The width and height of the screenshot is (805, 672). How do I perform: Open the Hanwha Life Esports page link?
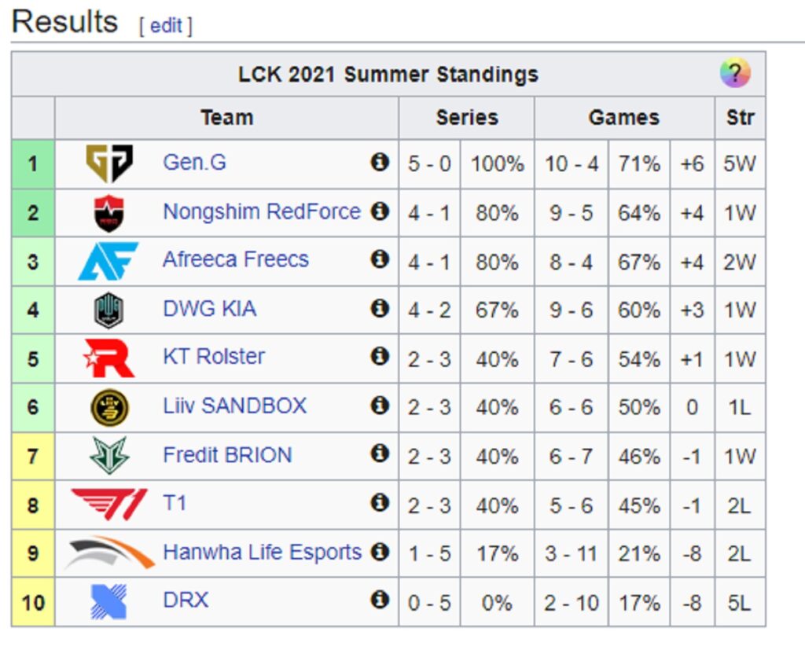(263, 553)
